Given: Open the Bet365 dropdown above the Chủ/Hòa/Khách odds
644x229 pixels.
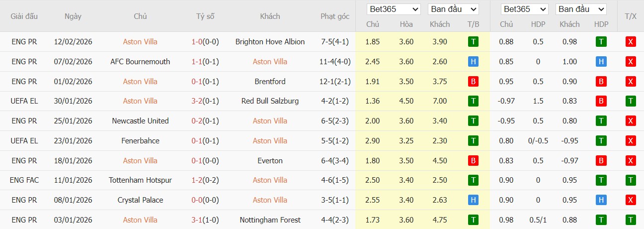Looking at the screenshot, I should (x=394, y=9).
